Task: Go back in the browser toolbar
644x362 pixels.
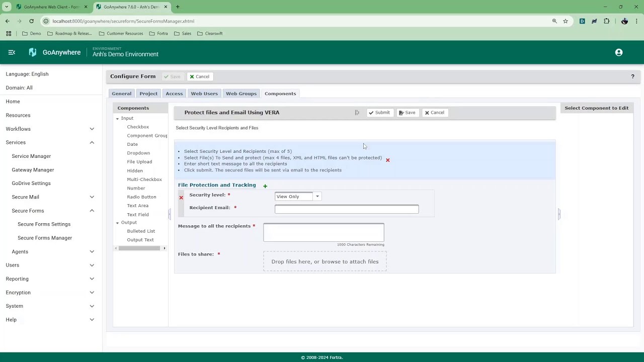Action: point(8,21)
